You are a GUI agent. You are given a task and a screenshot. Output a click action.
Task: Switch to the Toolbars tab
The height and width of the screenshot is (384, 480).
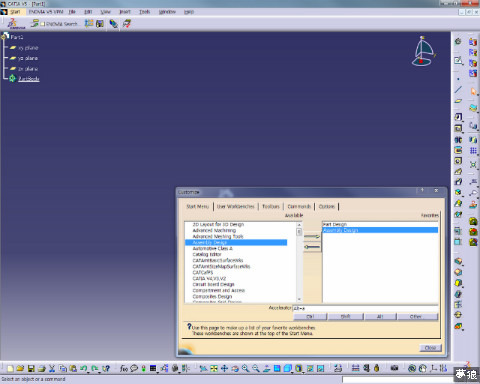point(271,206)
